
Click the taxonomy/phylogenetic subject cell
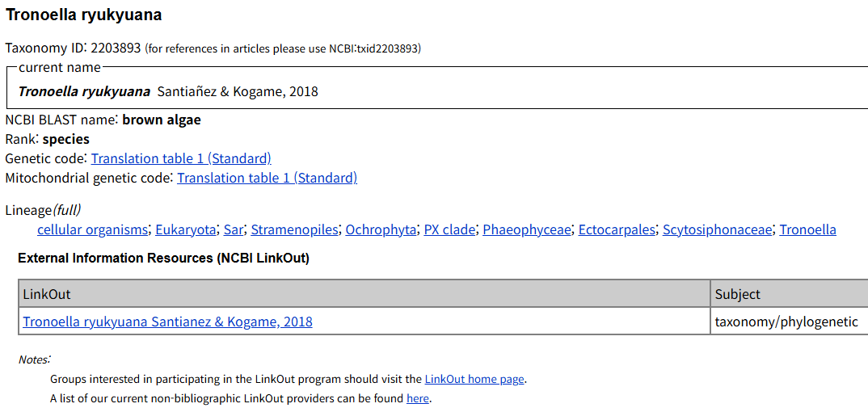(786, 322)
